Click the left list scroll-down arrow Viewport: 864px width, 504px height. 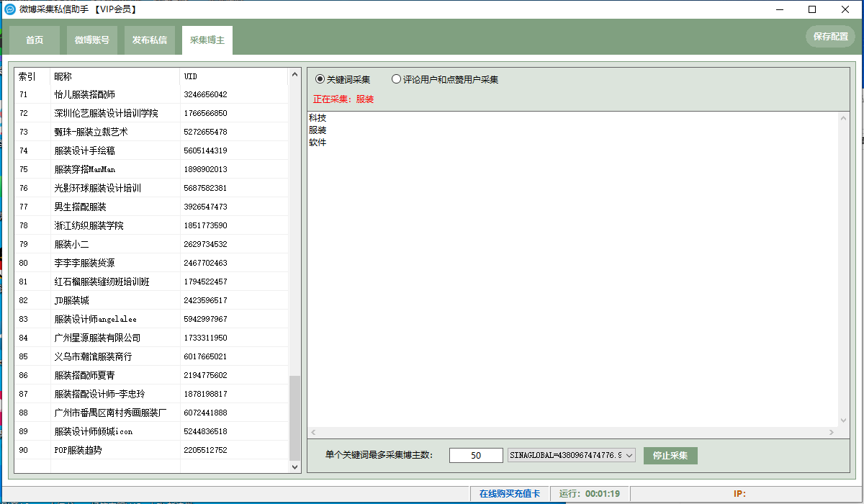click(294, 467)
